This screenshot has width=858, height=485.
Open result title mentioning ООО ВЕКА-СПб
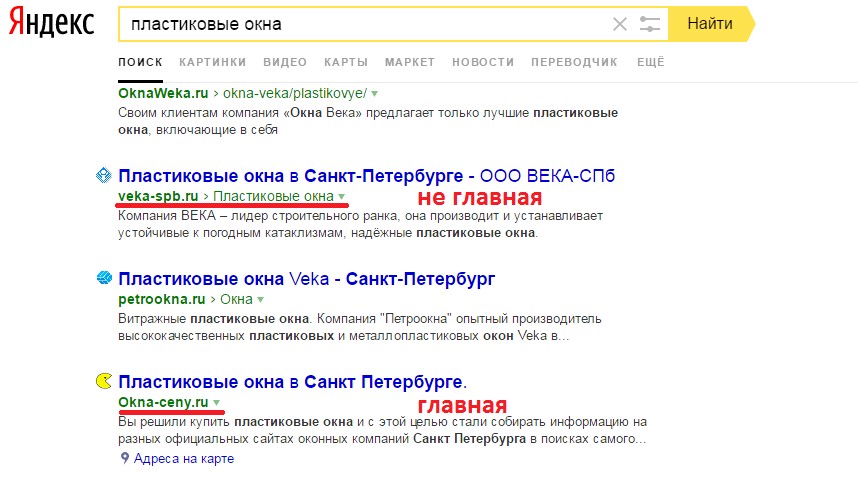[367, 176]
